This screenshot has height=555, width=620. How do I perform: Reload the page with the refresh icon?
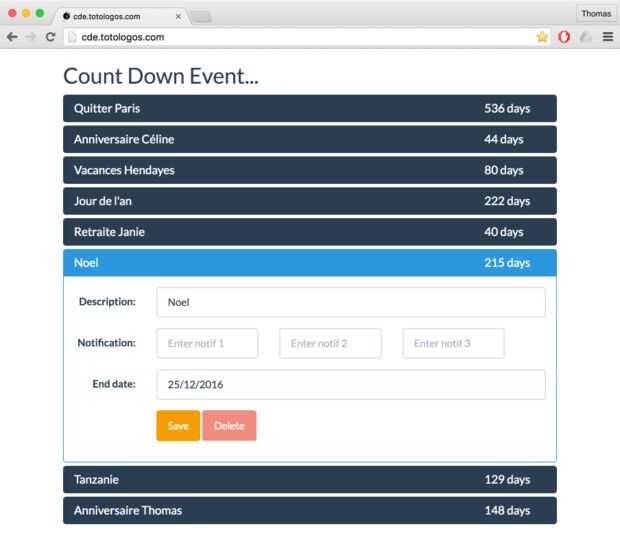(x=50, y=37)
